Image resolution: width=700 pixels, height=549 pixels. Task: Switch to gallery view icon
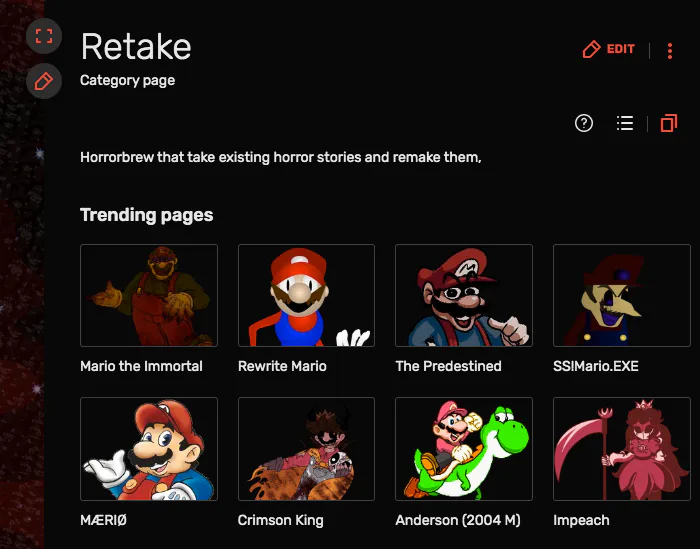669,123
